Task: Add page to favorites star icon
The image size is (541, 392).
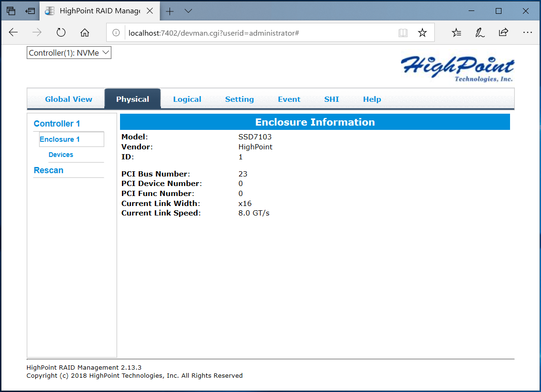Action: (x=422, y=33)
